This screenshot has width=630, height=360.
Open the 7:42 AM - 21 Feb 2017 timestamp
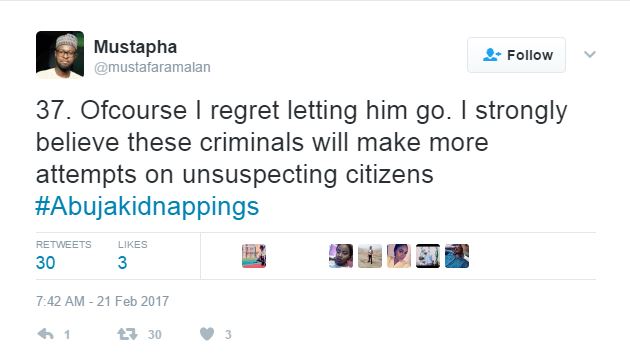click(102, 301)
